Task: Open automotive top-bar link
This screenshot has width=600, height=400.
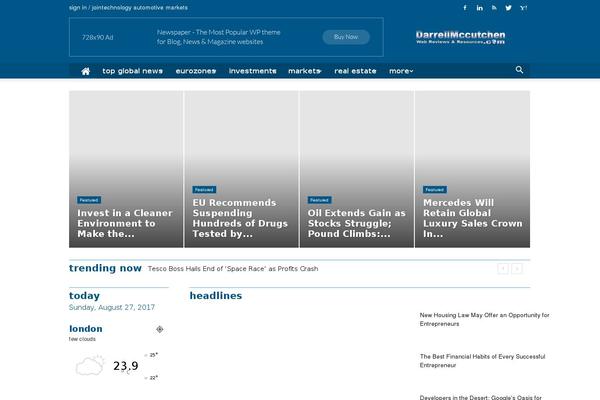Action: pos(148,8)
